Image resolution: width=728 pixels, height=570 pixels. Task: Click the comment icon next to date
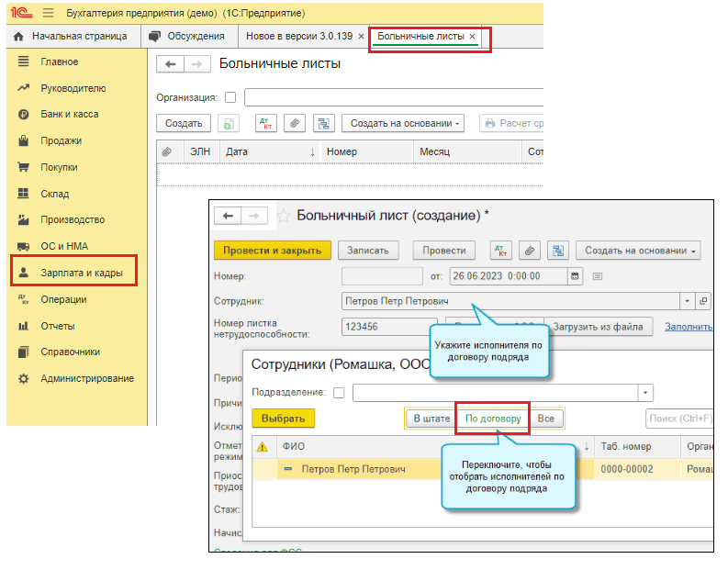click(x=598, y=276)
